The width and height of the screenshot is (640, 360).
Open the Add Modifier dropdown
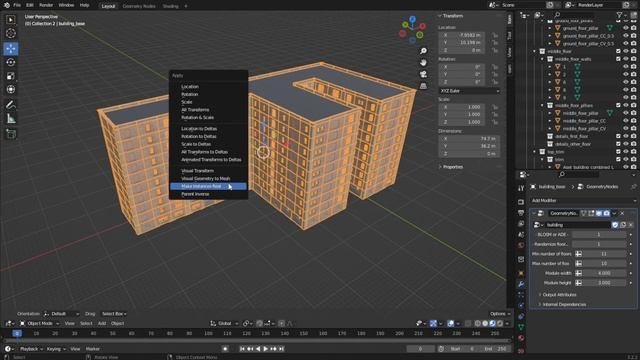583,201
